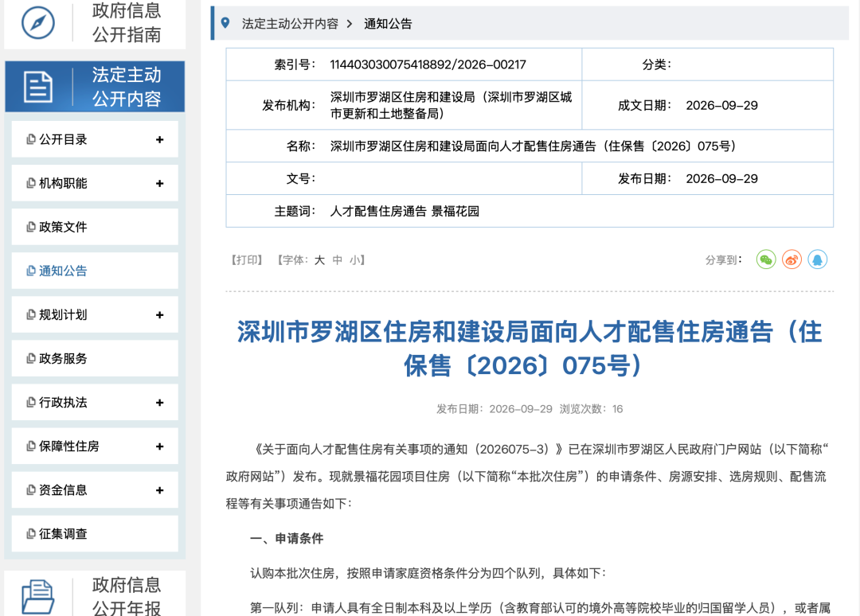
Task: Click the page icon beside 资金信息
Action: [x=31, y=490]
